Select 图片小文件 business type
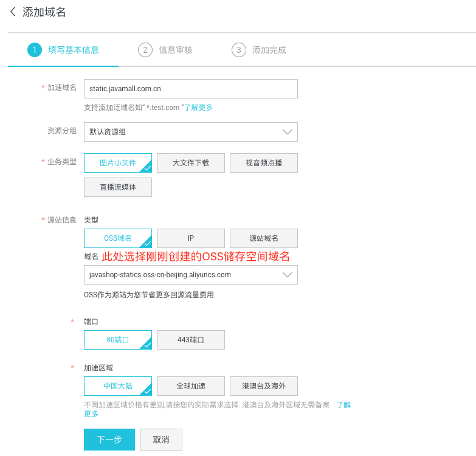The image size is (476, 456). [x=118, y=163]
